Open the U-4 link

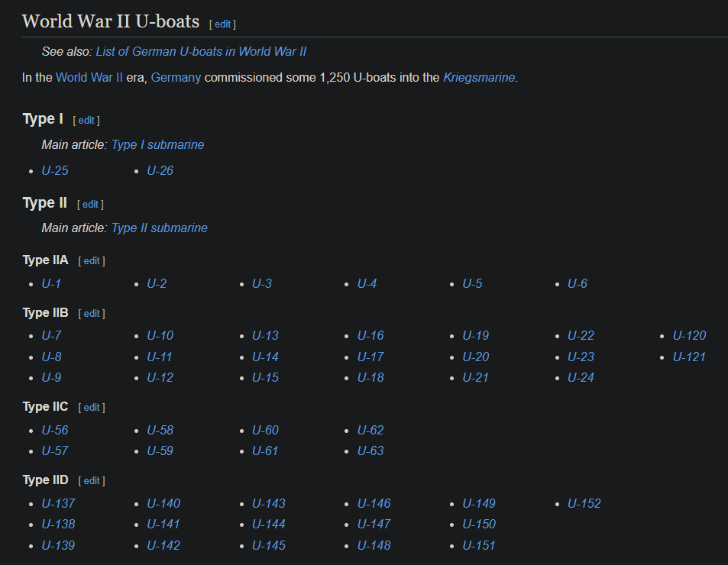[367, 283]
